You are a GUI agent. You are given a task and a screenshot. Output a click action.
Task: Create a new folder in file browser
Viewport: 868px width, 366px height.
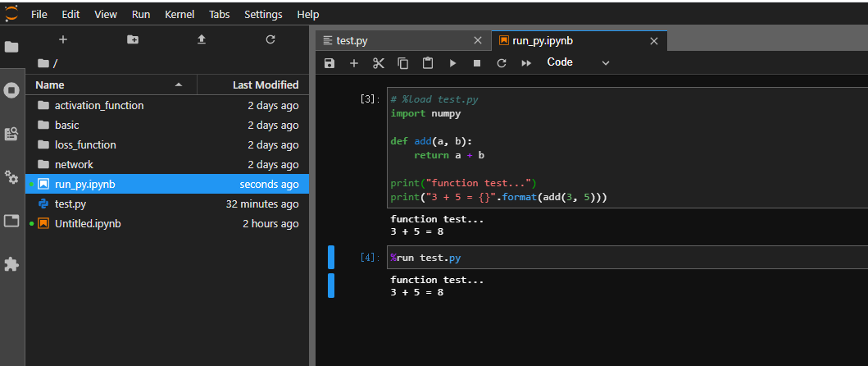132,39
